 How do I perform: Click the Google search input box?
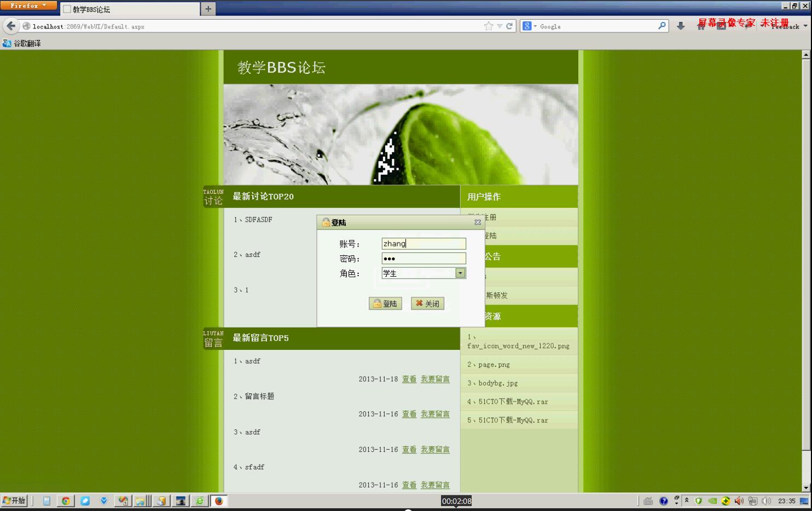(x=598, y=26)
